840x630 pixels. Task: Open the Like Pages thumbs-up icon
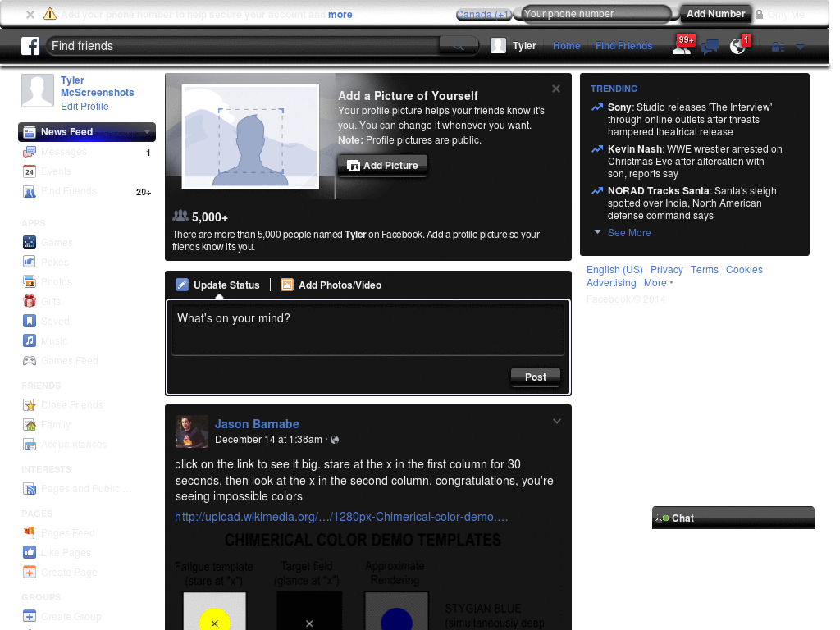click(x=30, y=552)
